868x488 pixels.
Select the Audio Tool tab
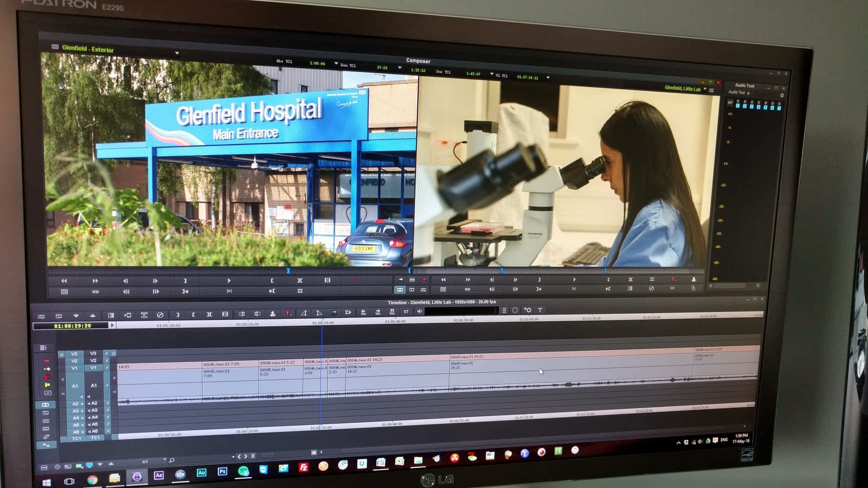point(736,92)
